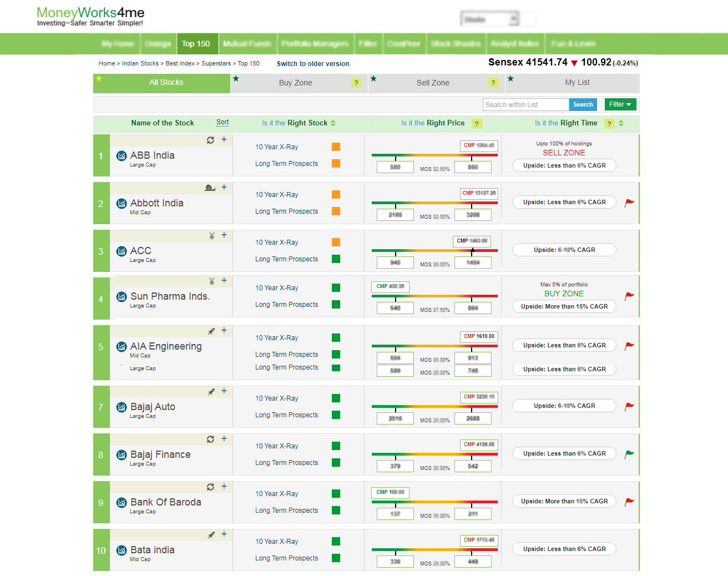This screenshot has height=576, width=728.
Task: Click Switch to older version link
Action: [x=313, y=64]
